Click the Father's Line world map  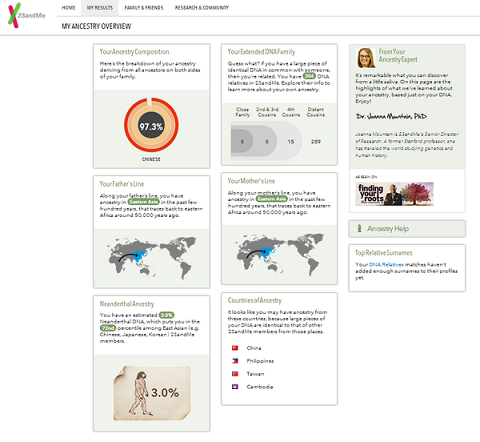152,258
